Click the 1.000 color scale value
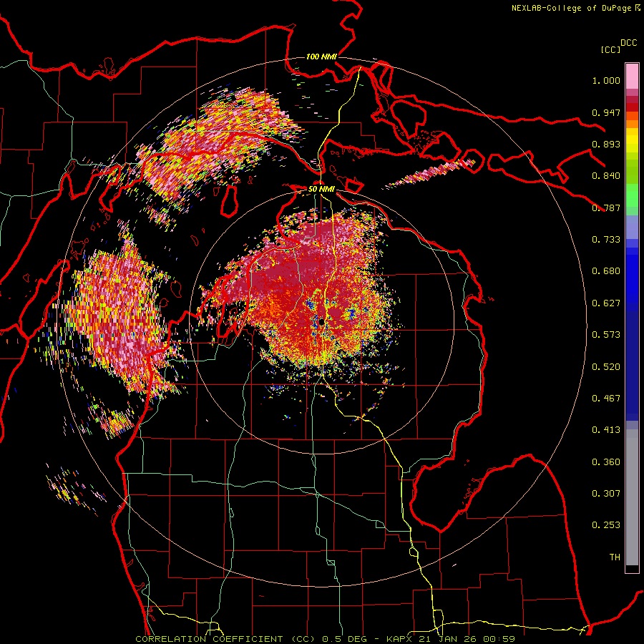This screenshot has height=644, width=644. [x=606, y=80]
